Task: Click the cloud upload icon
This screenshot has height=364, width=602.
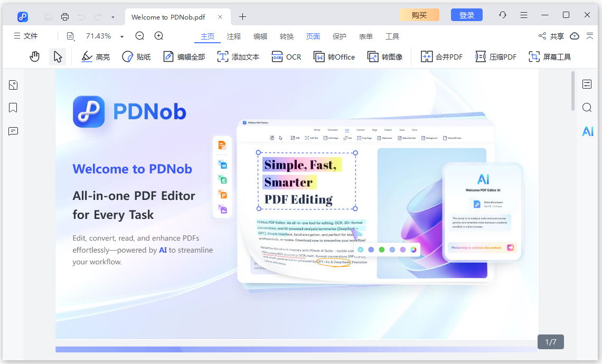Action: coord(575,36)
